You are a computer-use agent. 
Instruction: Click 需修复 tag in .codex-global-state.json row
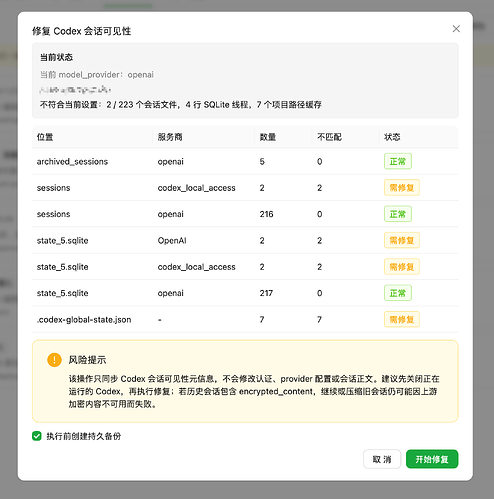402,319
